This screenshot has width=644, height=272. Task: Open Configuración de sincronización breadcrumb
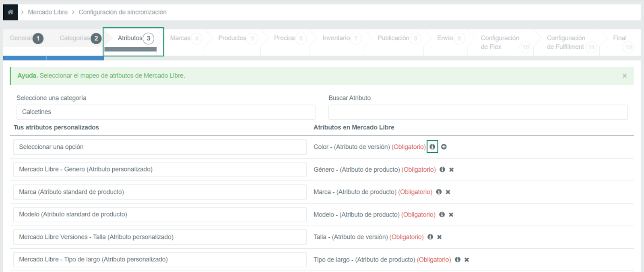click(x=122, y=12)
